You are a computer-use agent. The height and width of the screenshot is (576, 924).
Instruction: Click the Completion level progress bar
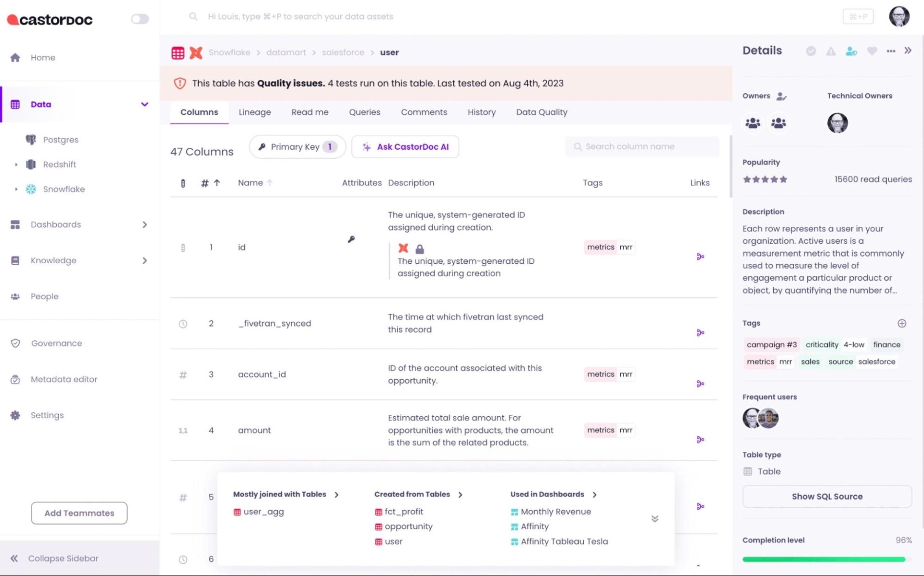coord(827,560)
